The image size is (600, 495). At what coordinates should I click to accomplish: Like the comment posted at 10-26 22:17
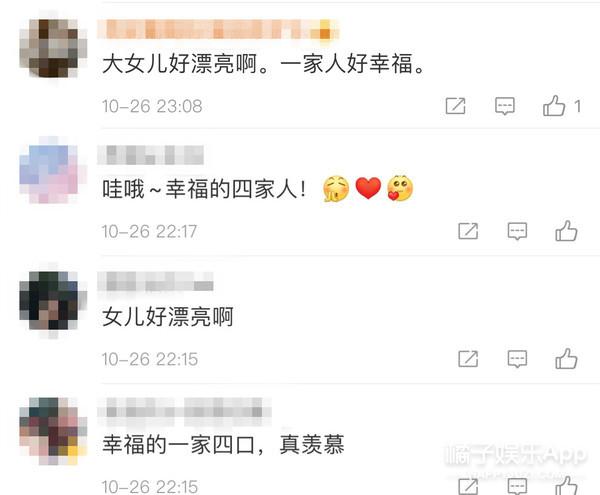tap(566, 231)
